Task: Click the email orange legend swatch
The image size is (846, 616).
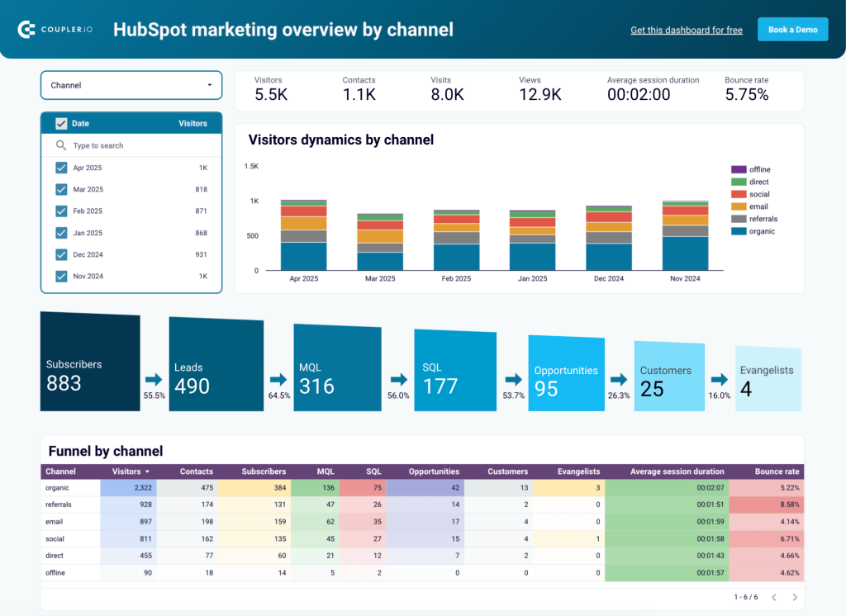Action: point(739,206)
